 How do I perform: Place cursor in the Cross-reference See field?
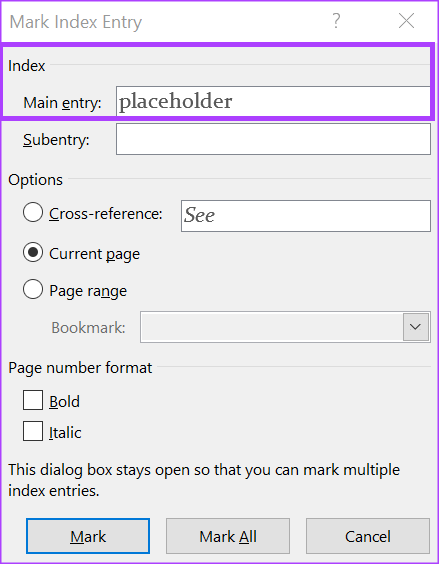306,216
